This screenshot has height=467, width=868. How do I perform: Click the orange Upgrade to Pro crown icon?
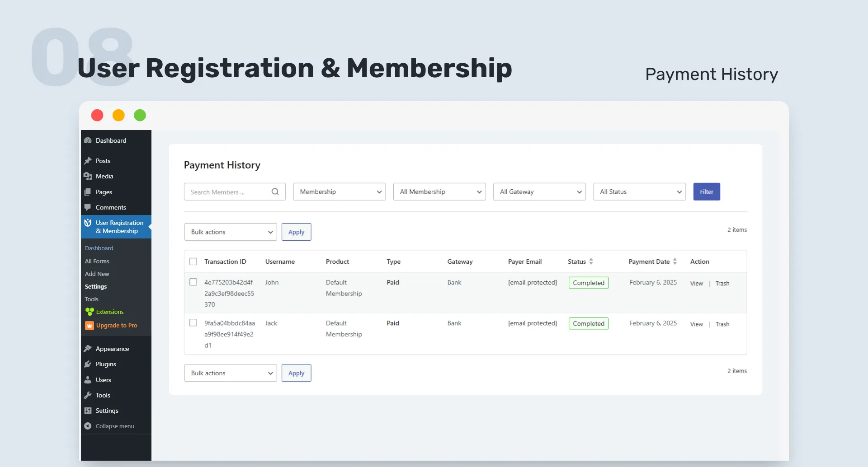point(90,326)
